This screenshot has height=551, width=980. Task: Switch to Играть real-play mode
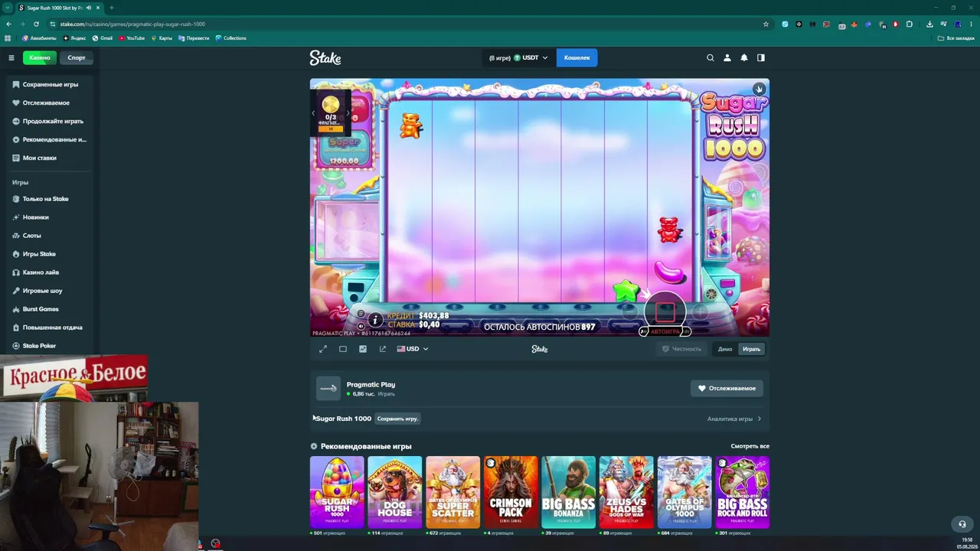point(752,349)
